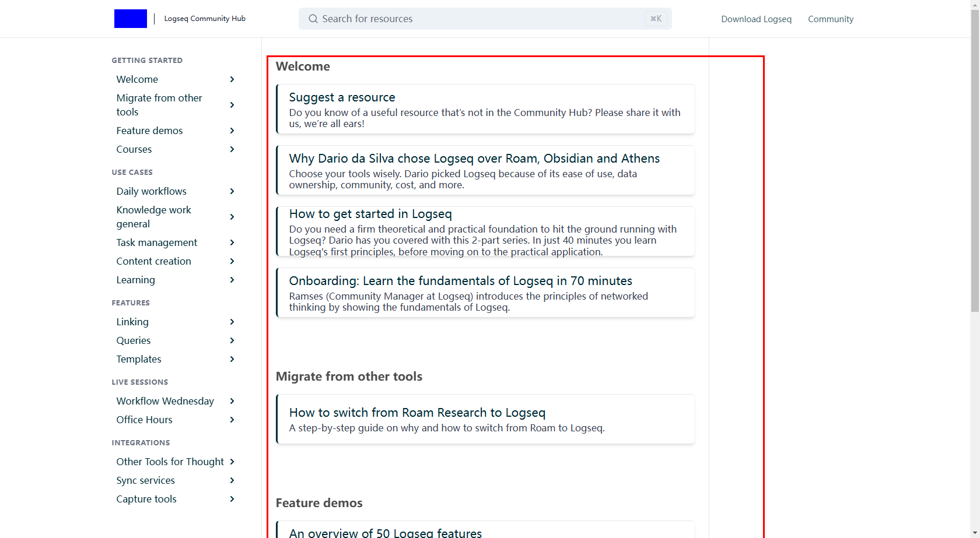Open the Suggest a resource card

pyautogui.click(x=485, y=109)
